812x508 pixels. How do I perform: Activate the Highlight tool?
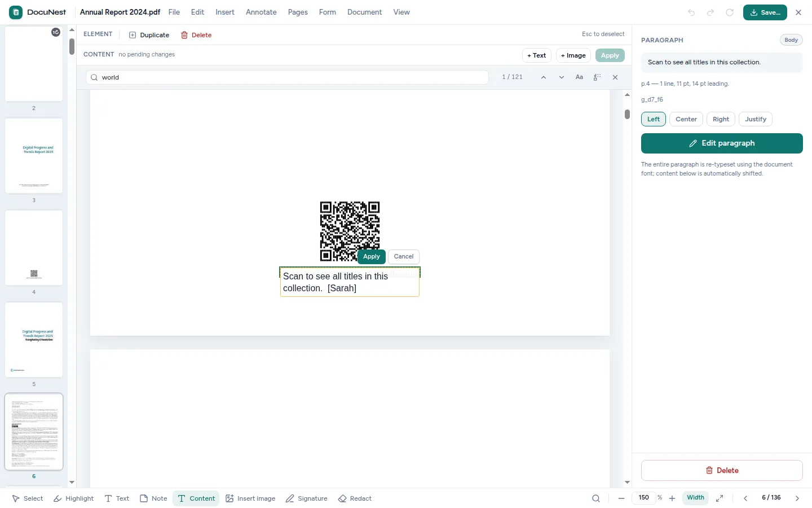(73, 498)
